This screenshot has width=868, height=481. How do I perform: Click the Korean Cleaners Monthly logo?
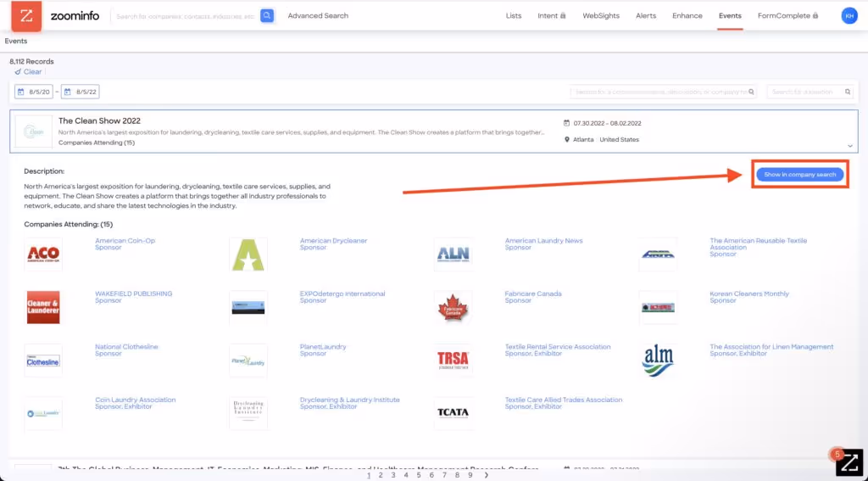coord(658,308)
